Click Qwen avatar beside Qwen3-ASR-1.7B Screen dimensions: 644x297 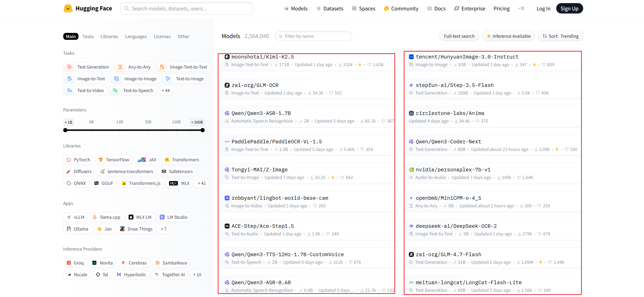pos(227,113)
